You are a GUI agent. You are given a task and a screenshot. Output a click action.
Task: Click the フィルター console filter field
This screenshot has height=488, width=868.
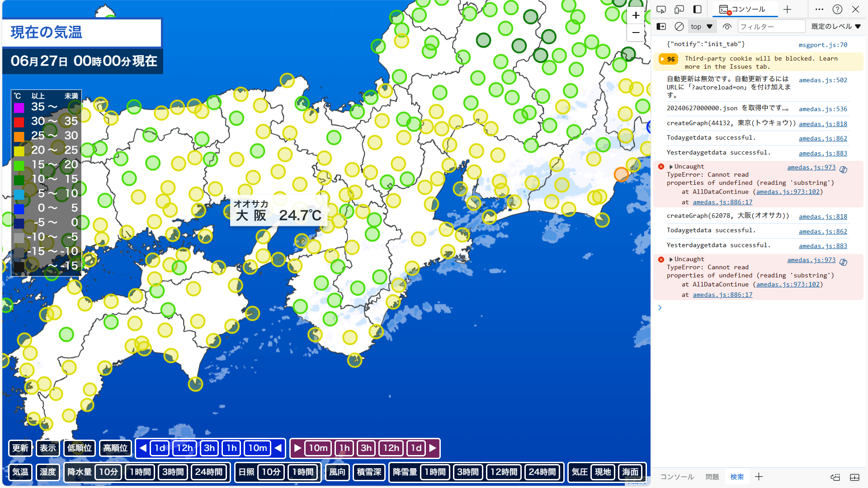pyautogui.click(x=771, y=27)
